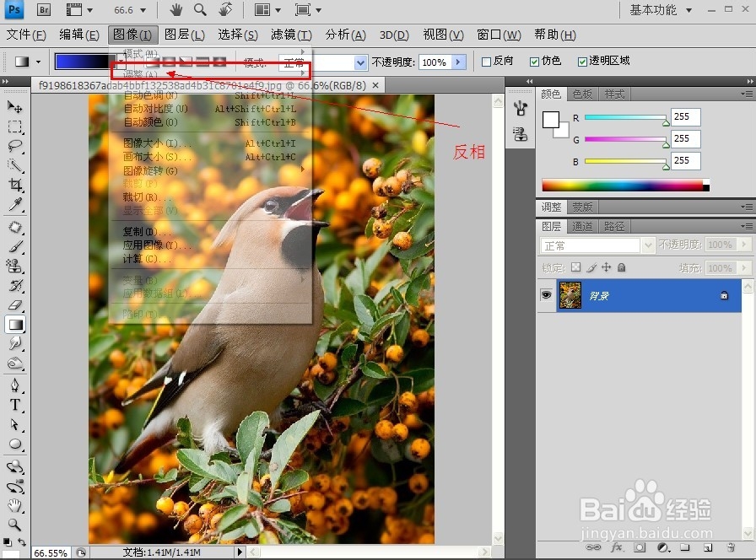Open the zoom level 66.6 dropdown

[143, 9]
